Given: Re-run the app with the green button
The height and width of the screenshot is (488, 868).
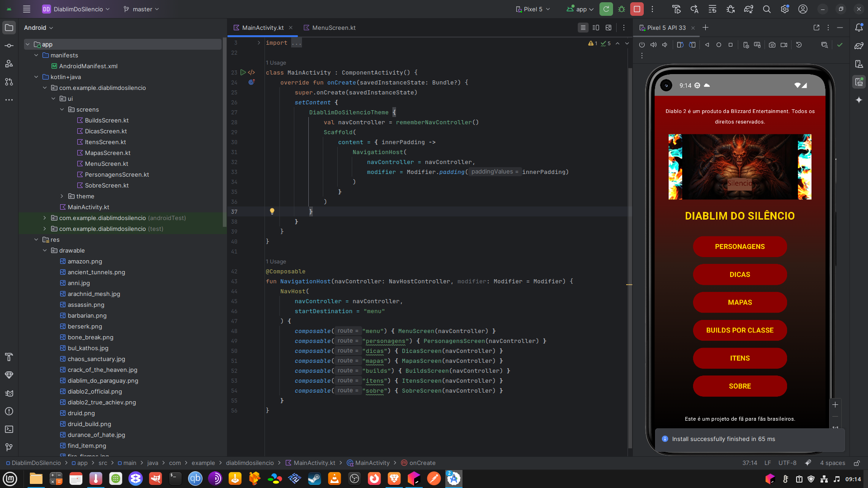Looking at the screenshot, I should tap(606, 9).
